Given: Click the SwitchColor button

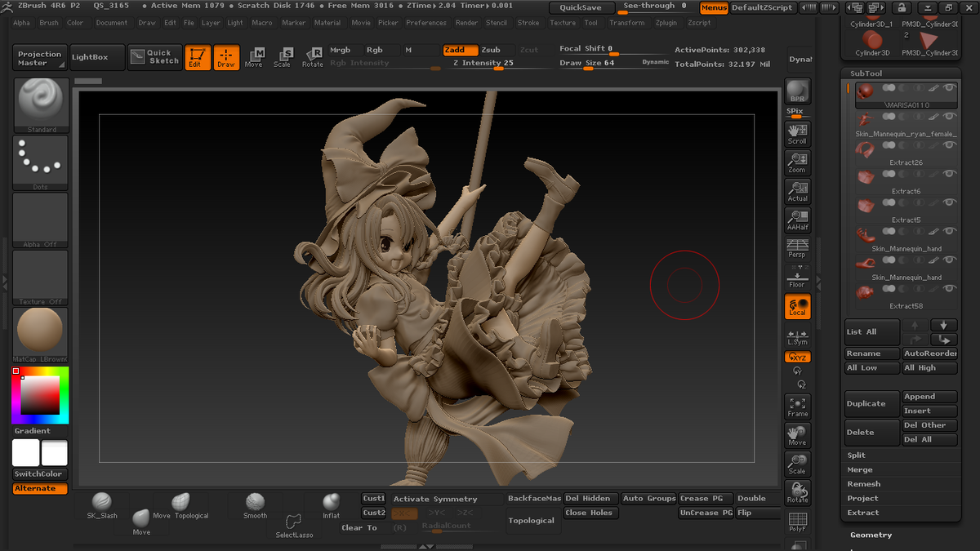Looking at the screenshot, I should click(39, 474).
